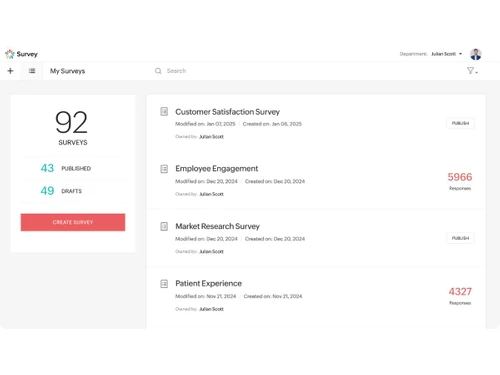
Task: View 5966 responses for Employee Engagement
Action: click(460, 180)
